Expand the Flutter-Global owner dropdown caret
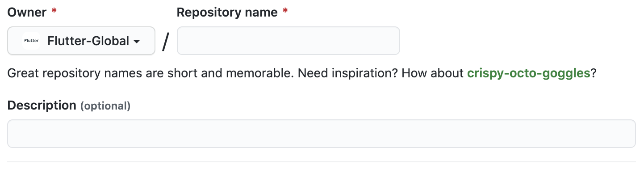Viewport: 644px width, 169px height. [x=137, y=42]
